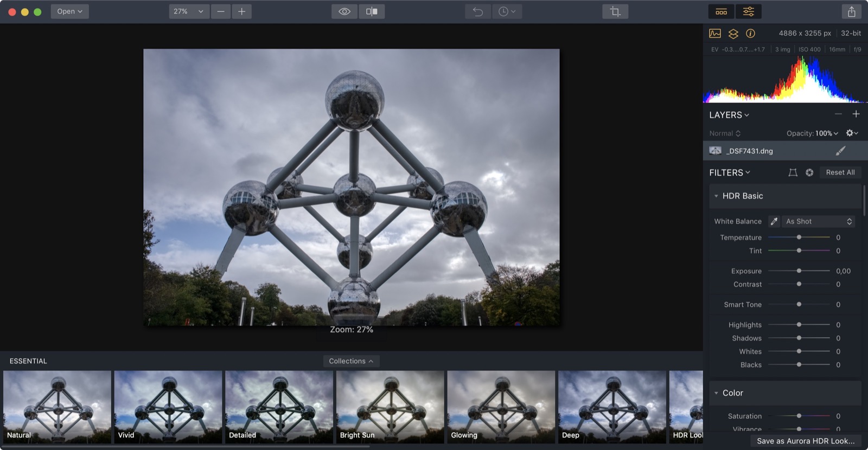The width and height of the screenshot is (868, 450).
Task: Collapse the HDR Basic filter section
Action: coord(716,196)
